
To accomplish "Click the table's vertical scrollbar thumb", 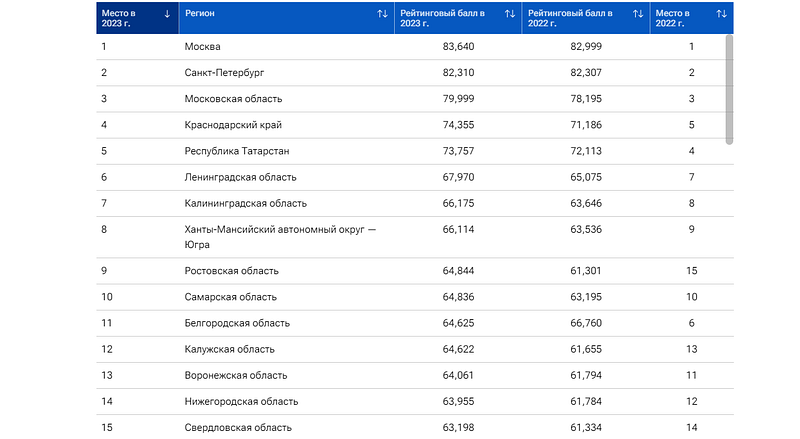I will pyautogui.click(x=729, y=88).
